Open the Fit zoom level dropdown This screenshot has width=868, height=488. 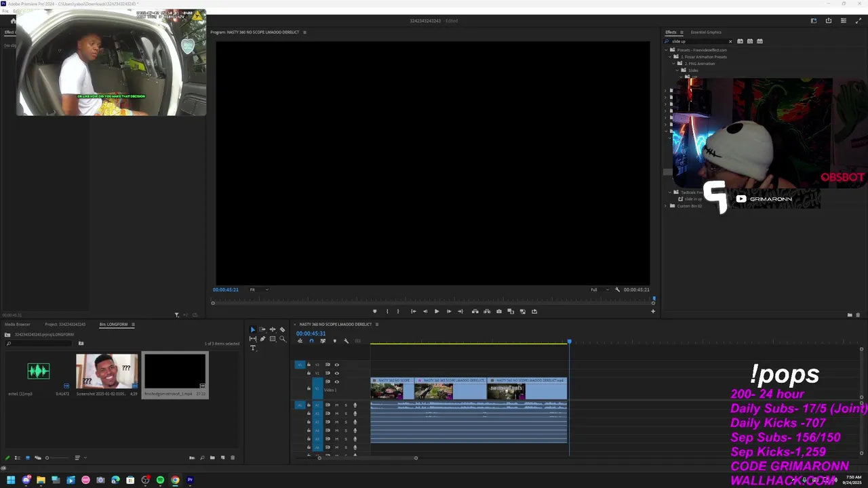tap(258, 289)
